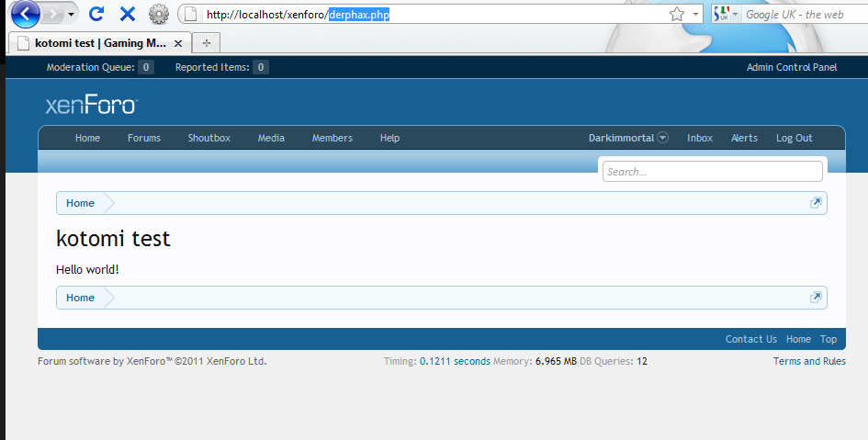Screen dimensions: 868x440
Task: Open quick navigation icon in bottom breadcrumb
Action: (x=815, y=298)
